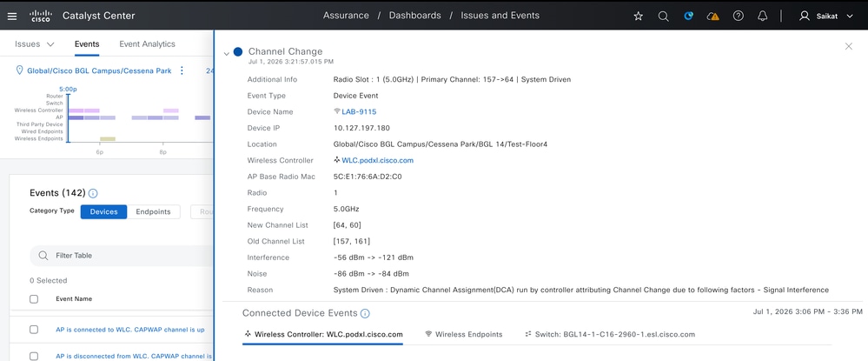
Task: Click the Cisco logo
Action: pos(41,16)
